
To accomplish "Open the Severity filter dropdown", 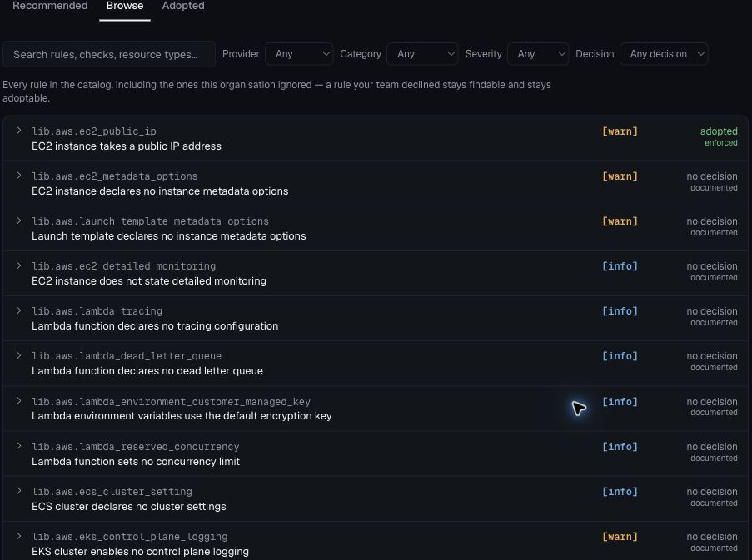I will pyautogui.click(x=538, y=54).
